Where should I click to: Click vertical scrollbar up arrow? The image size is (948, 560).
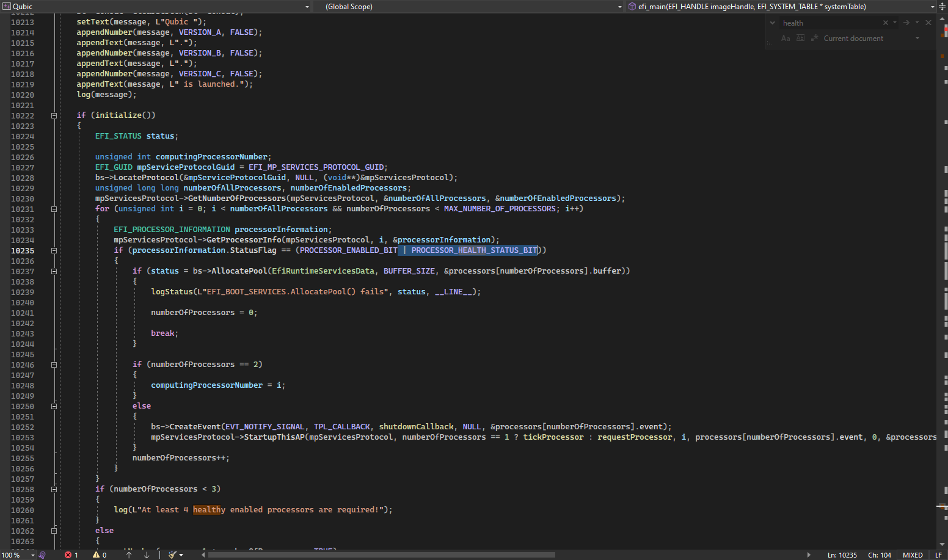(943, 18)
